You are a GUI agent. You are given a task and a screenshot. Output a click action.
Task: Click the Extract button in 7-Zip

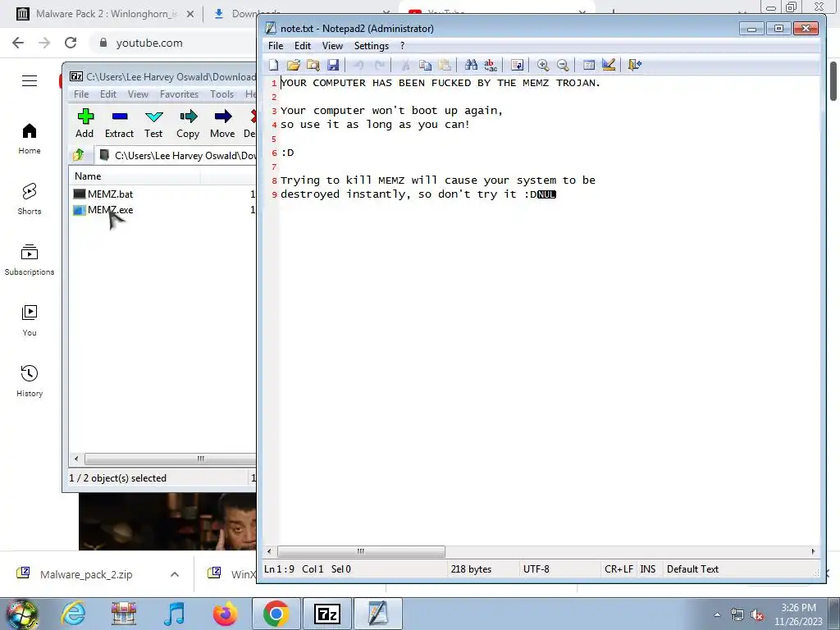point(119,124)
